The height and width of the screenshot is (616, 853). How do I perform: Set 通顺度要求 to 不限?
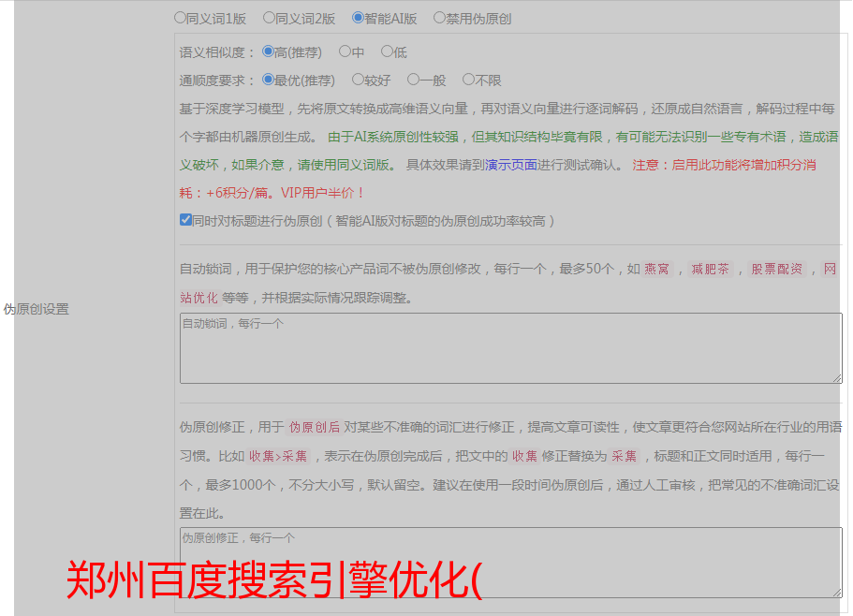click(468, 80)
